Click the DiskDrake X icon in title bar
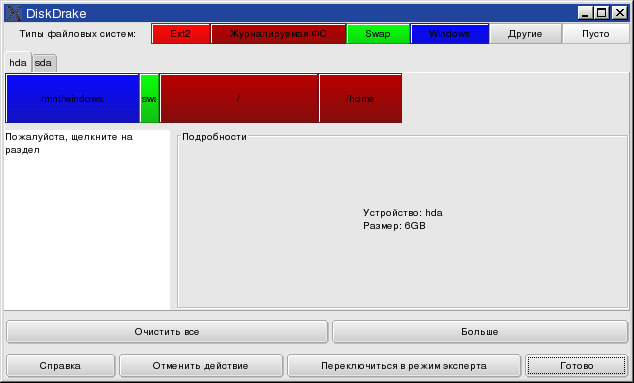 (x=14, y=13)
